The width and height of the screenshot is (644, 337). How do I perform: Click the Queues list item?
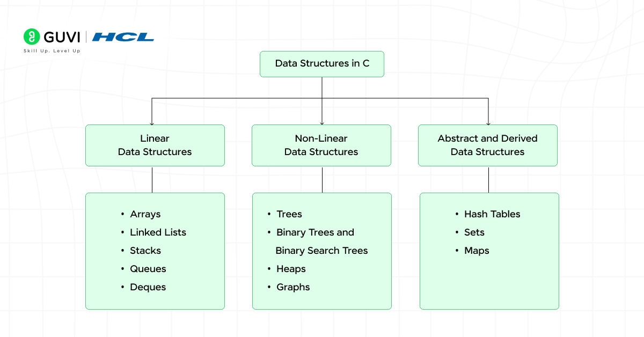148,269
